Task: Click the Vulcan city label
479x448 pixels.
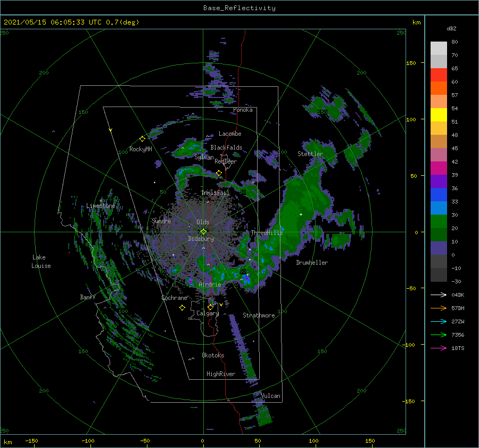Action: (271, 396)
